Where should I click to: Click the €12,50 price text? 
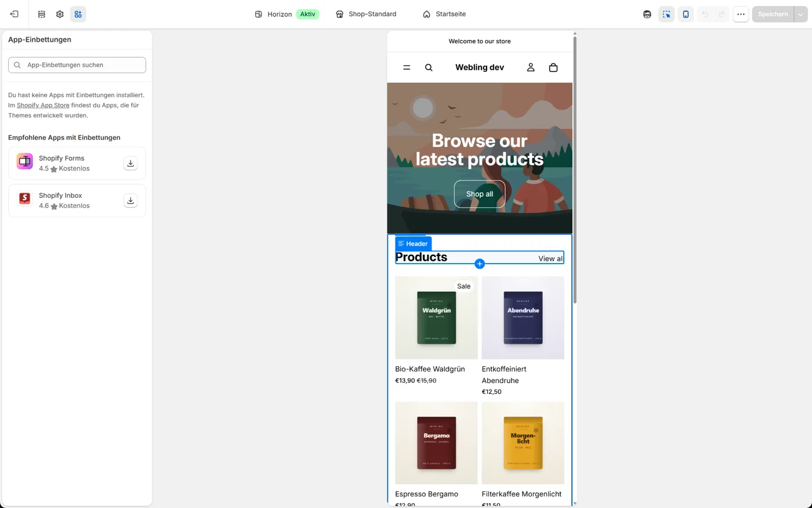(491, 391)
